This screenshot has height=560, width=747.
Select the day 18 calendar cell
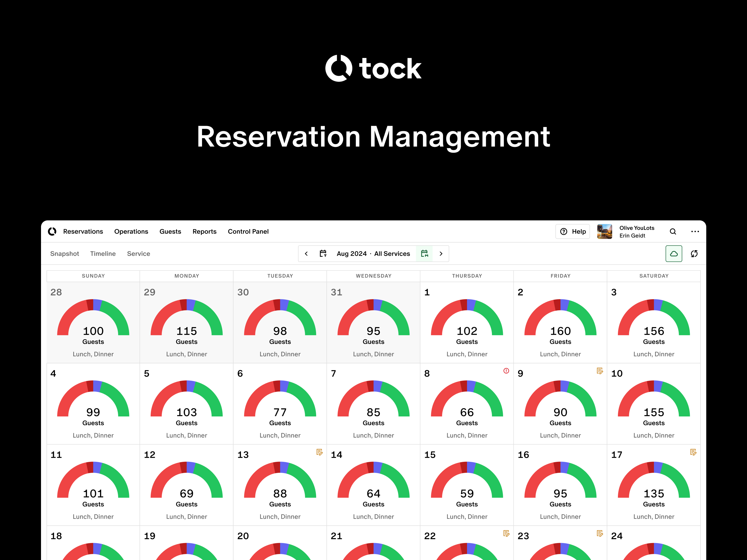(93, 543)
